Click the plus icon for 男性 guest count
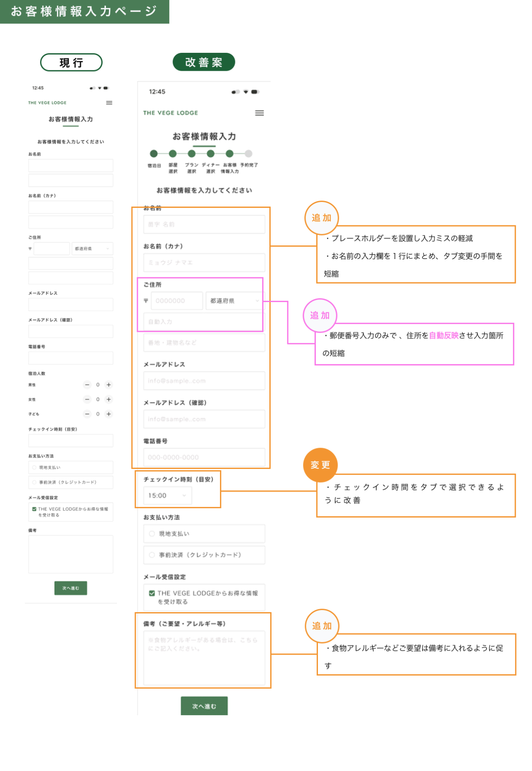This screenshot has height=771, width=532. tap(109, 385)
